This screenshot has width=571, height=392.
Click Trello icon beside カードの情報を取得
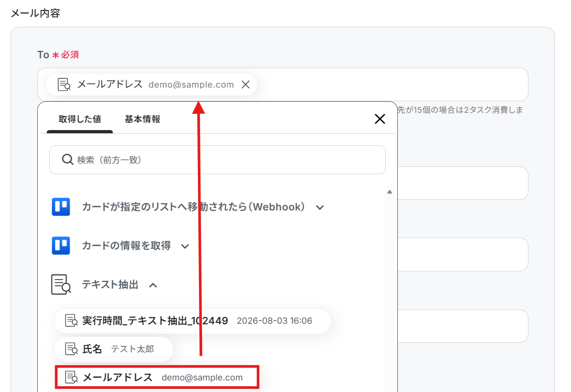[x=61, y=245]
